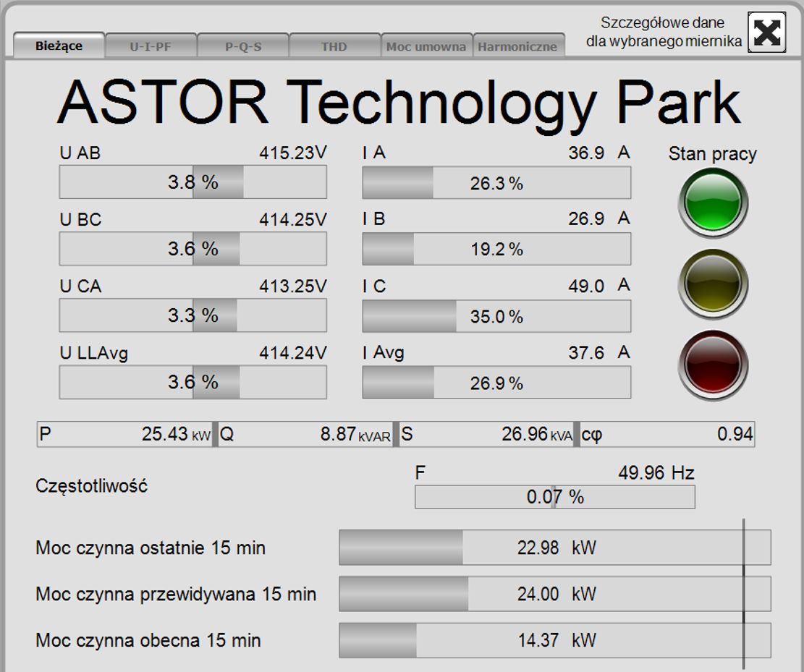The width and height of the screenshot is (804, 672).
Task: Click the U AB voltage deviation bar
Action: coord(192,182)
